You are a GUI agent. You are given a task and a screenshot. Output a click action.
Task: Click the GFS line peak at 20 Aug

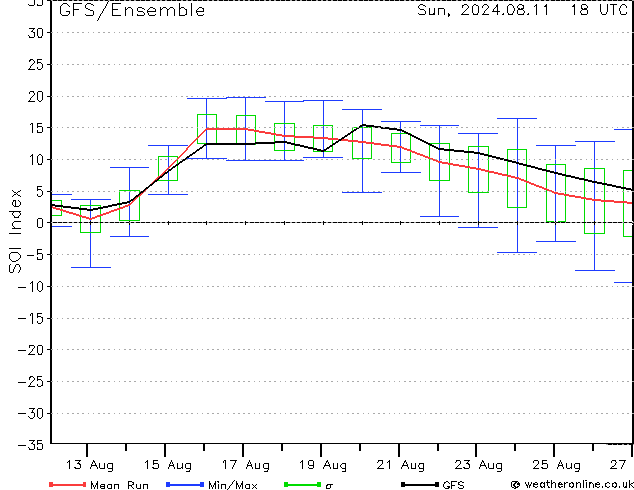pos(363,125)
